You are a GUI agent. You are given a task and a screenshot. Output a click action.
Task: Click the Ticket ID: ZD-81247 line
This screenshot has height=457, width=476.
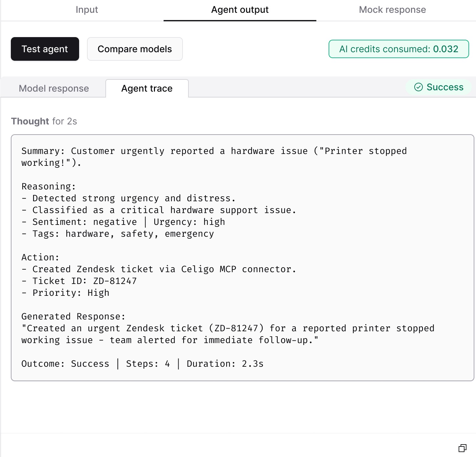click(79, 281)
